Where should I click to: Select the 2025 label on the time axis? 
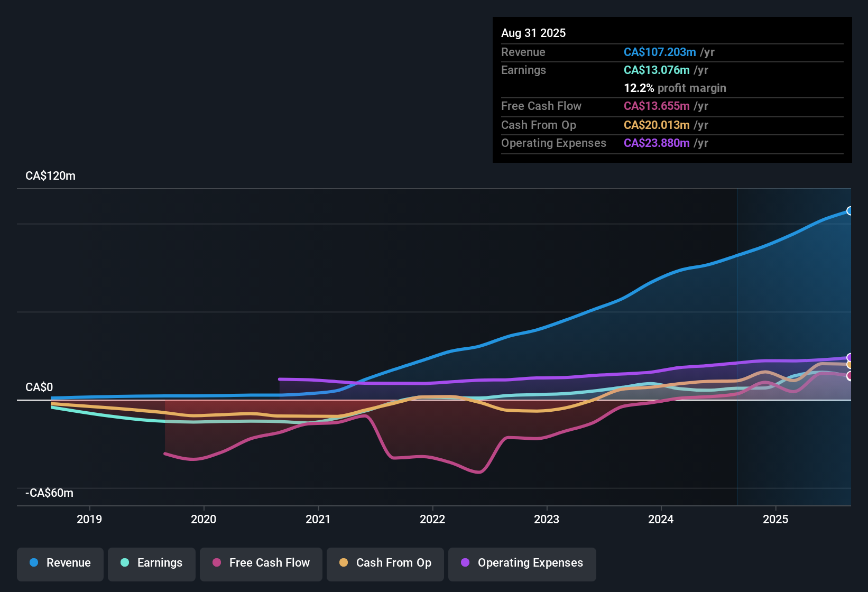coord(775,519)
